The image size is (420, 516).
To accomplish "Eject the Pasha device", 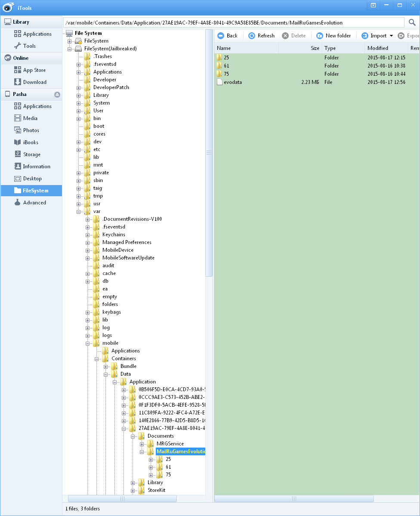I will (x=57, y=95).
